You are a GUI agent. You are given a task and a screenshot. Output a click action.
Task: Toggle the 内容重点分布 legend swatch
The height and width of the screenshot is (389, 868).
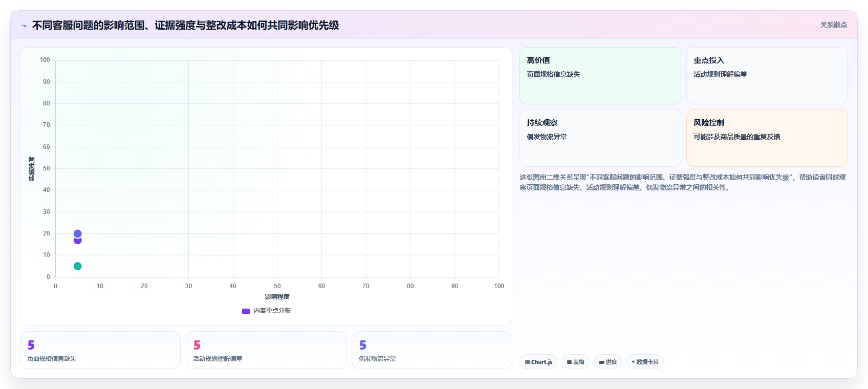[x=246, y=311]
